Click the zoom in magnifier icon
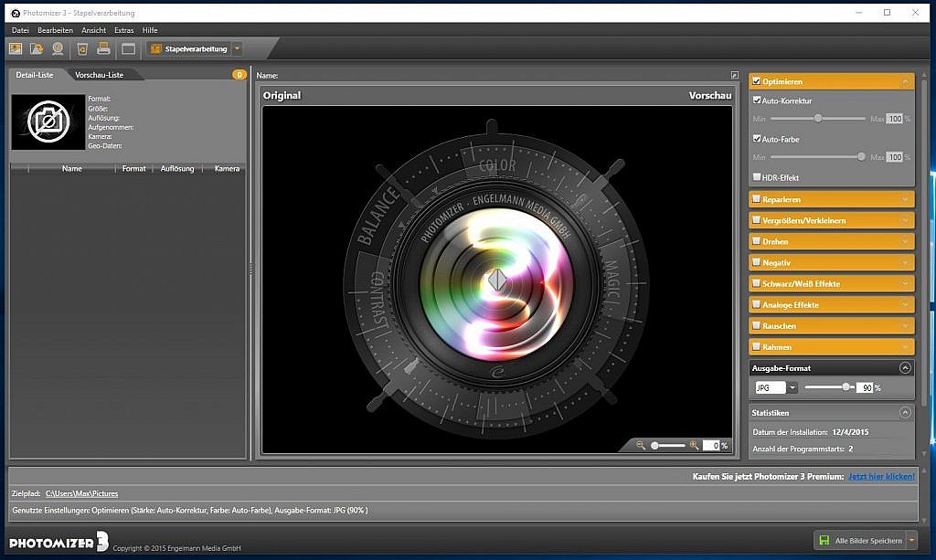Screen dimensions: 936x560 694,446
